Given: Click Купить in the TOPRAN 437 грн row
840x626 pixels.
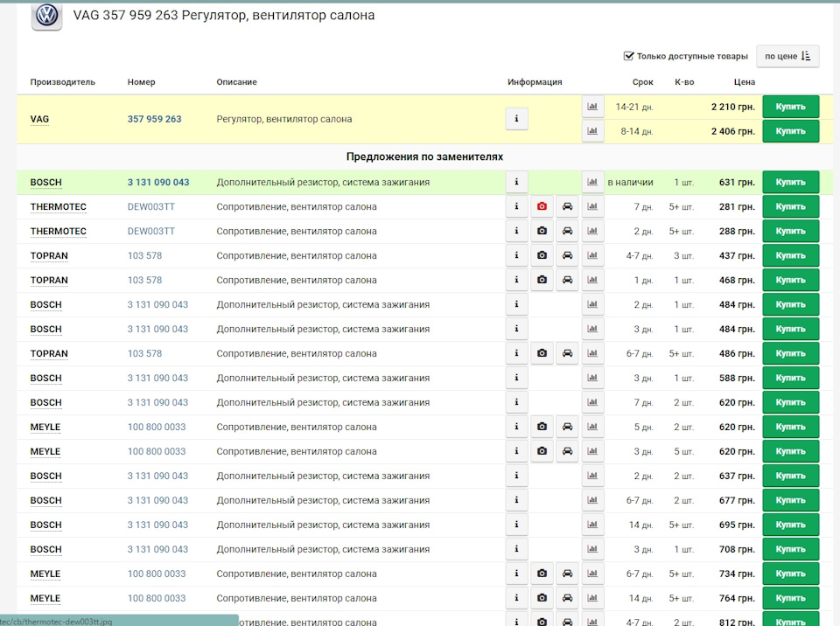Looking at the screenshot, I should click(x=791, y=255).
